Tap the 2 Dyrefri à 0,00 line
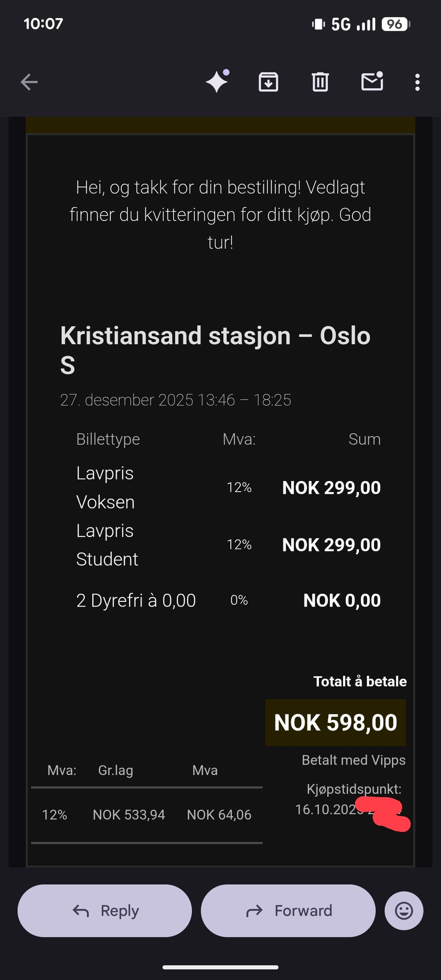Image resolution: width=441 pixels, height=980 pixels. [136, 600]
